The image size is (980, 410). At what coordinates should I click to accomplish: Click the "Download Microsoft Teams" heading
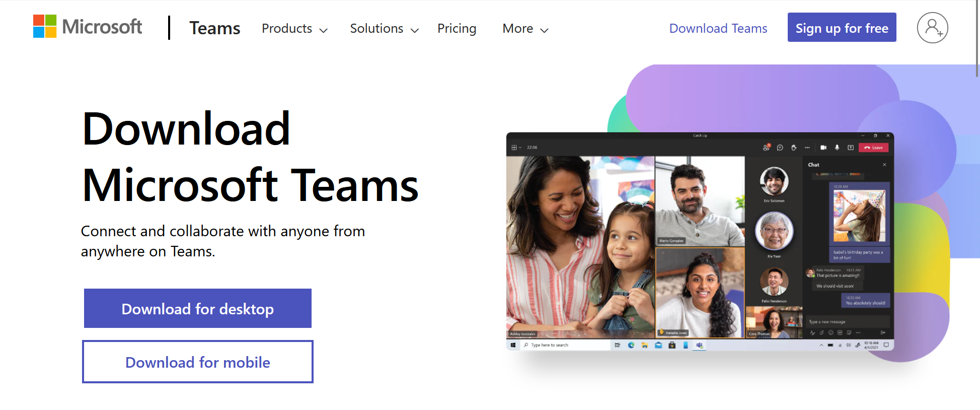coord(250,157)
